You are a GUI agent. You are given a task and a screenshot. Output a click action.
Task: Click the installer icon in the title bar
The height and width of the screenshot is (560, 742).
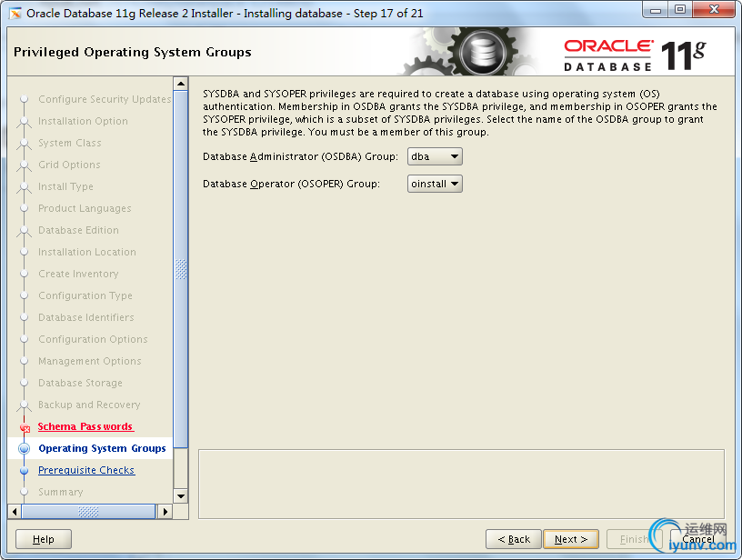[x=15, y=14]
